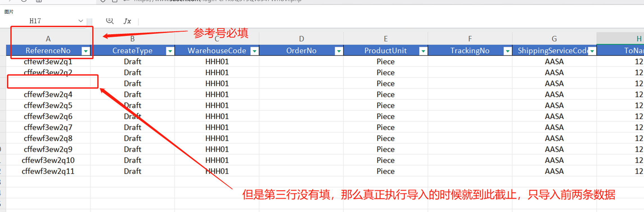Click into the formula bar input

click(x=391, y=21)
